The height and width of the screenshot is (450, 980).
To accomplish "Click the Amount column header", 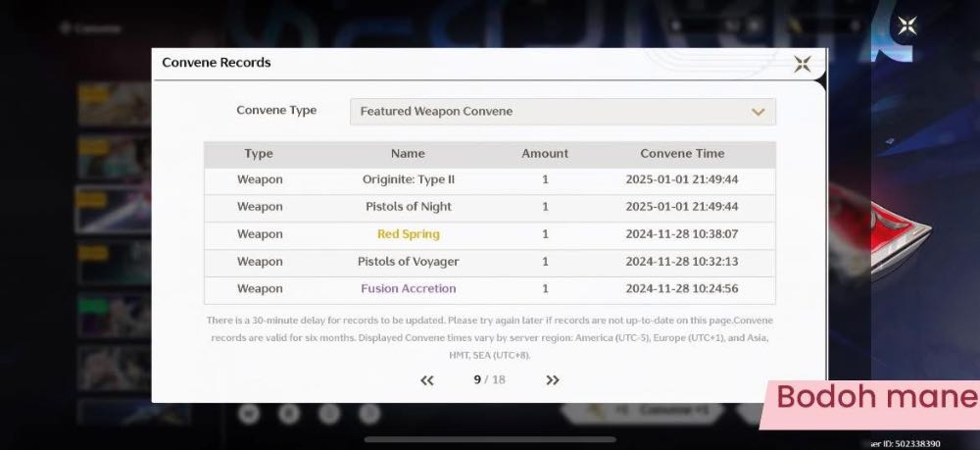I will (545, 154).
